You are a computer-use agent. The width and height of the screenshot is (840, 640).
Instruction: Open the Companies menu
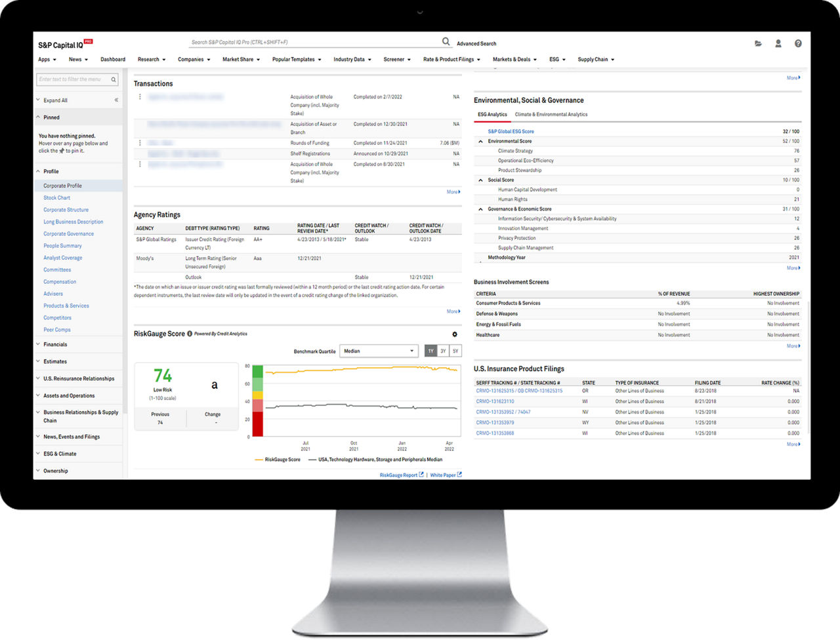(x=194, y=60)
